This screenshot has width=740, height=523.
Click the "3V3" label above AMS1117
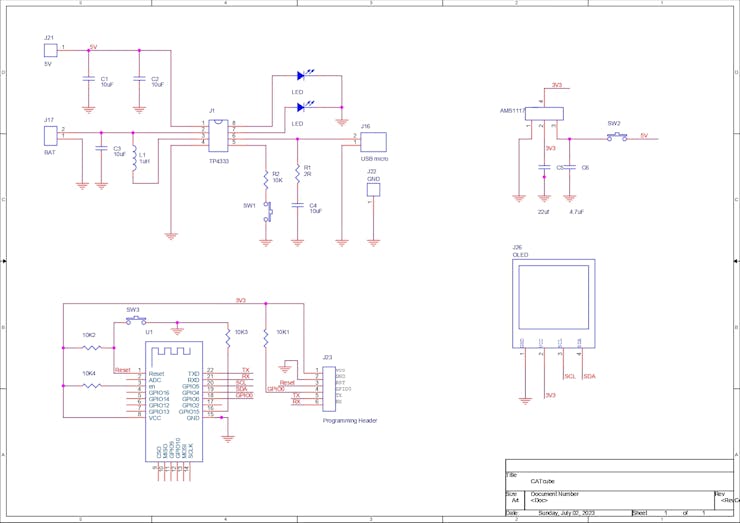coord(557,85)
